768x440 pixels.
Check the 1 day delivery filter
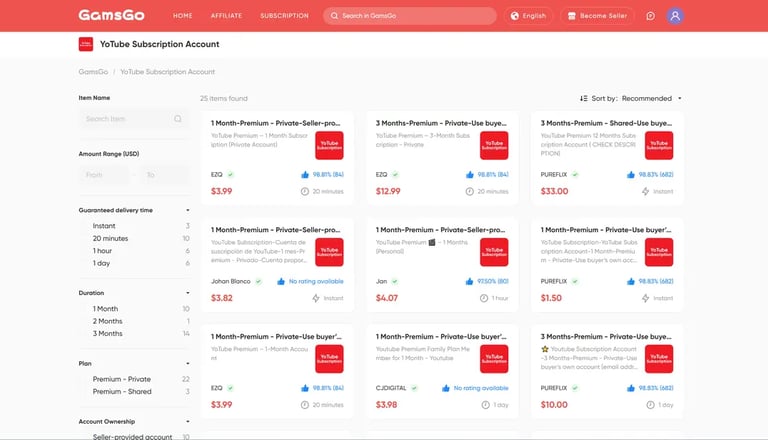(101, 263)
